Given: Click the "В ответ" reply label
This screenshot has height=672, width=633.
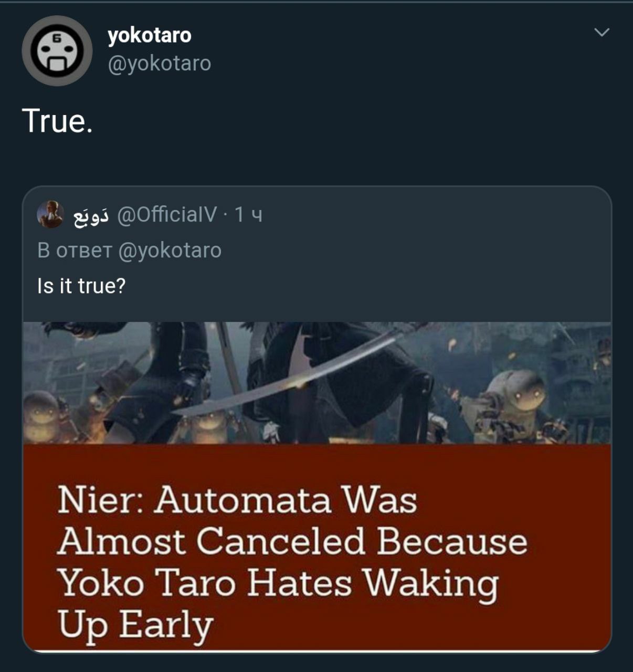Looking at the screenshot, I should (75, 250).
